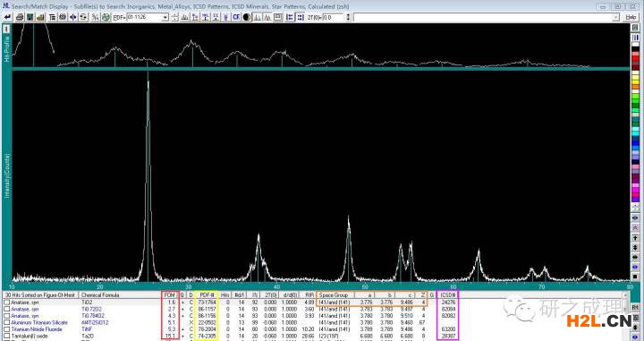Click the blue eye icon on right sidebar
Screen dimensions: 644x341
(635, 267)
